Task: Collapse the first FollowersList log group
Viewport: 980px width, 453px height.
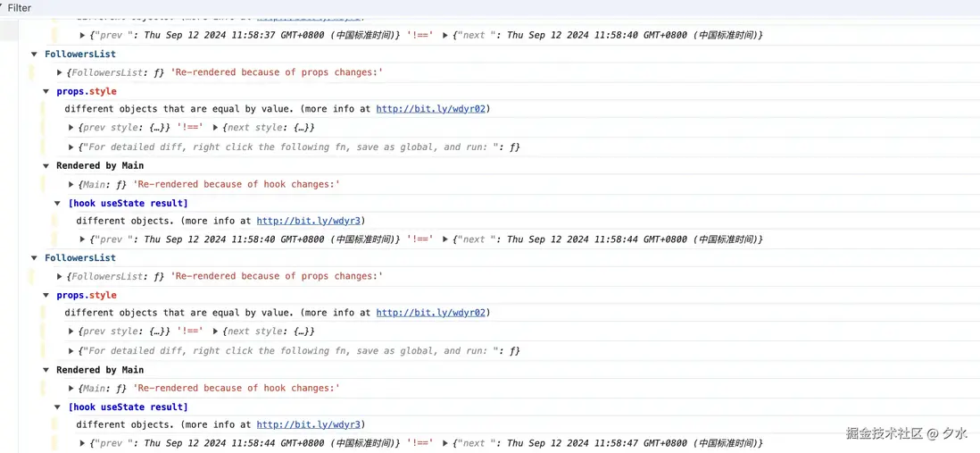Action: [x=35, y=55]
